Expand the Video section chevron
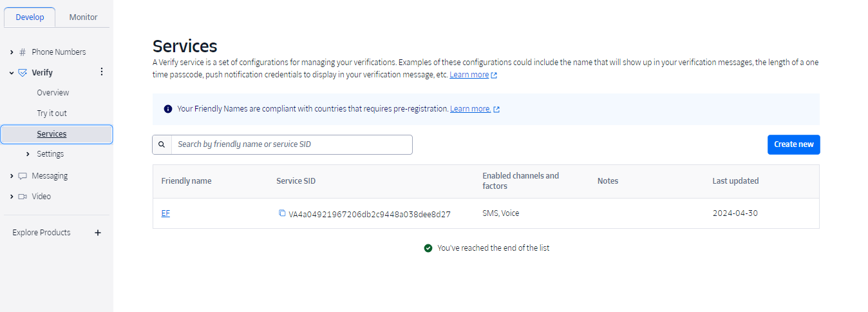868x312 pixels. (x=12, y=197)
